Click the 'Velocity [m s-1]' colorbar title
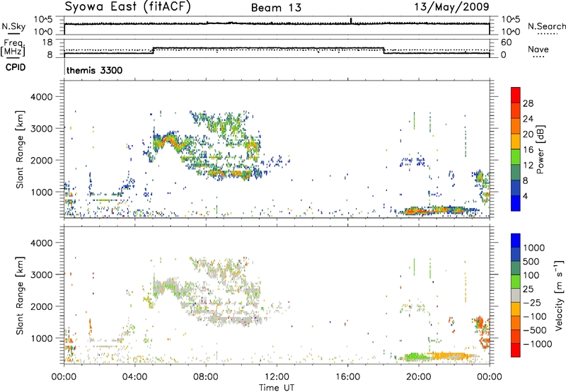The width and height of the screenshot is (566, 392). [559, 295]
